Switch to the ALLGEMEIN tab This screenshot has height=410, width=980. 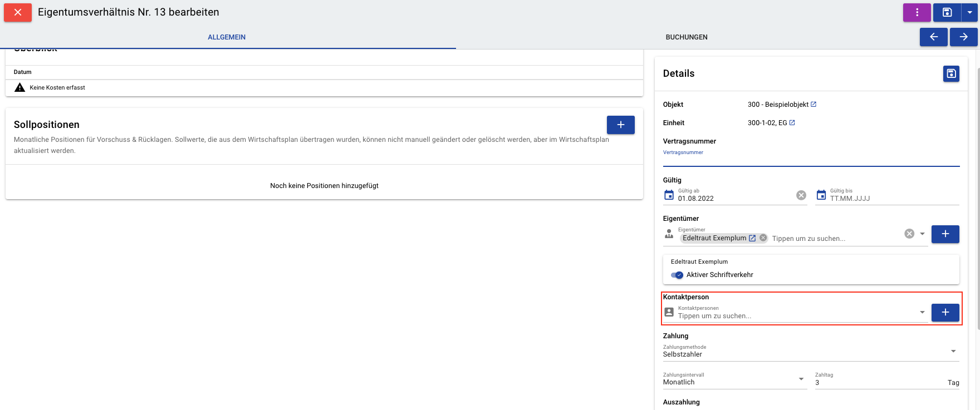[x=227, y=37]
